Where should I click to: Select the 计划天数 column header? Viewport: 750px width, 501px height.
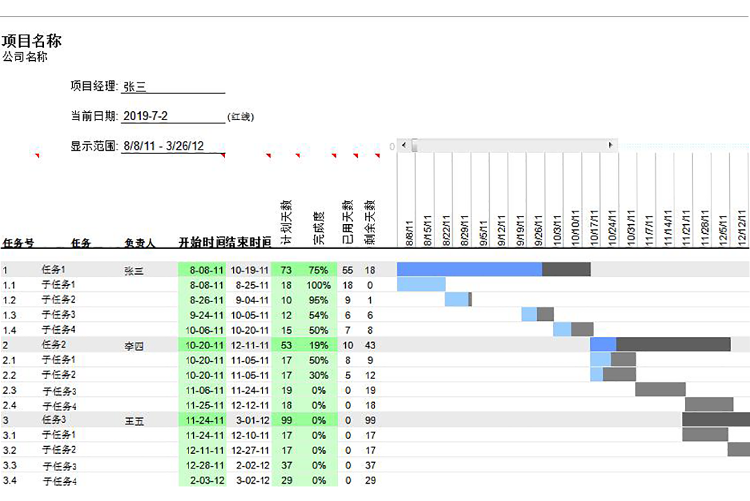coord(286,222)
